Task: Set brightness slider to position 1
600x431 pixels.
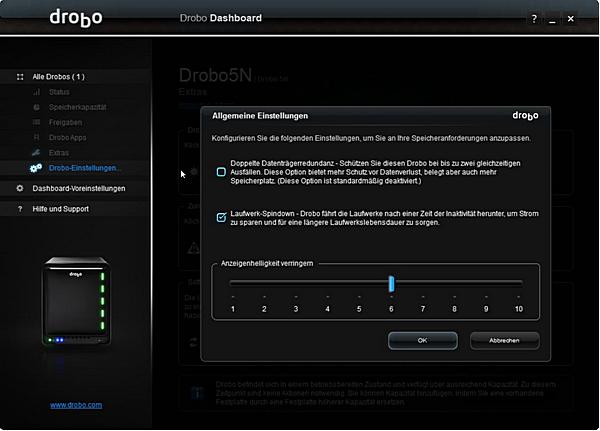Action: (233, 284)
